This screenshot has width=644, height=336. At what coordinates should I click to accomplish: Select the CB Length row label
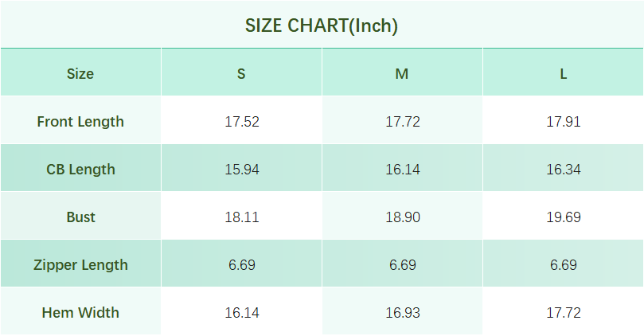tap(80, 170)
